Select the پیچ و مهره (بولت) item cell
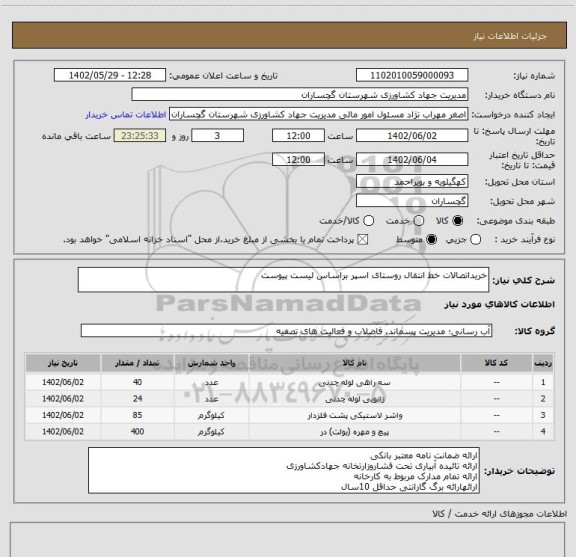 355,432
